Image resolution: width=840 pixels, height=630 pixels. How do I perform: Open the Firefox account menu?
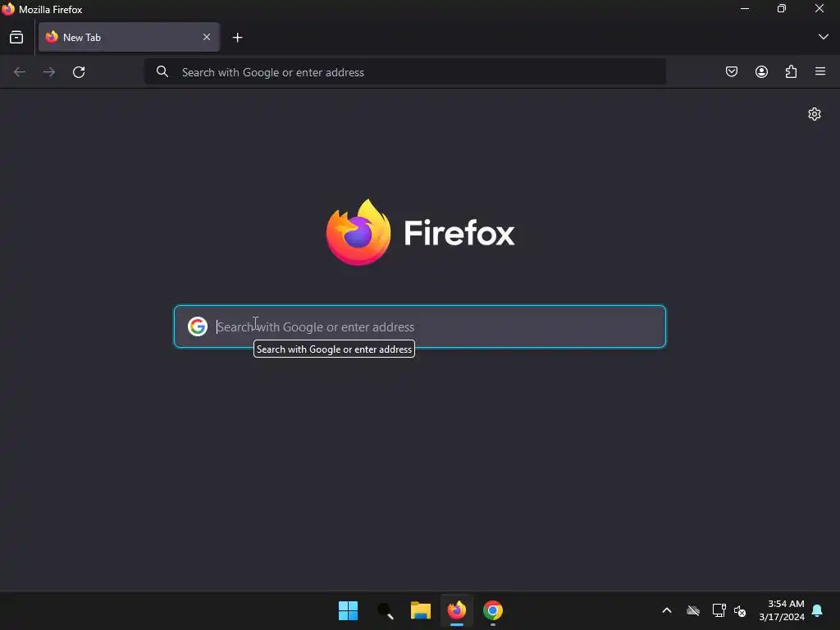pyautogui.click(x=761, y=72)
